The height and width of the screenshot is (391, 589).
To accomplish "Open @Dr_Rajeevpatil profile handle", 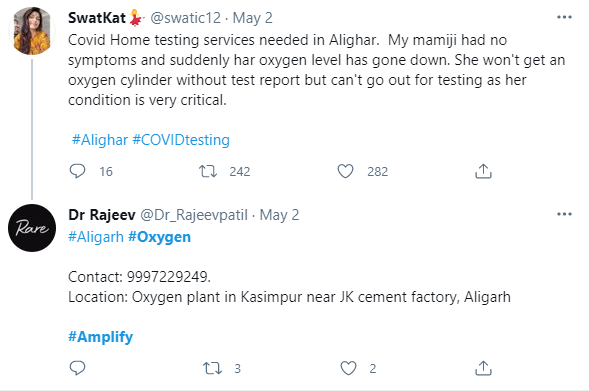I will click(x=194, y=215).
